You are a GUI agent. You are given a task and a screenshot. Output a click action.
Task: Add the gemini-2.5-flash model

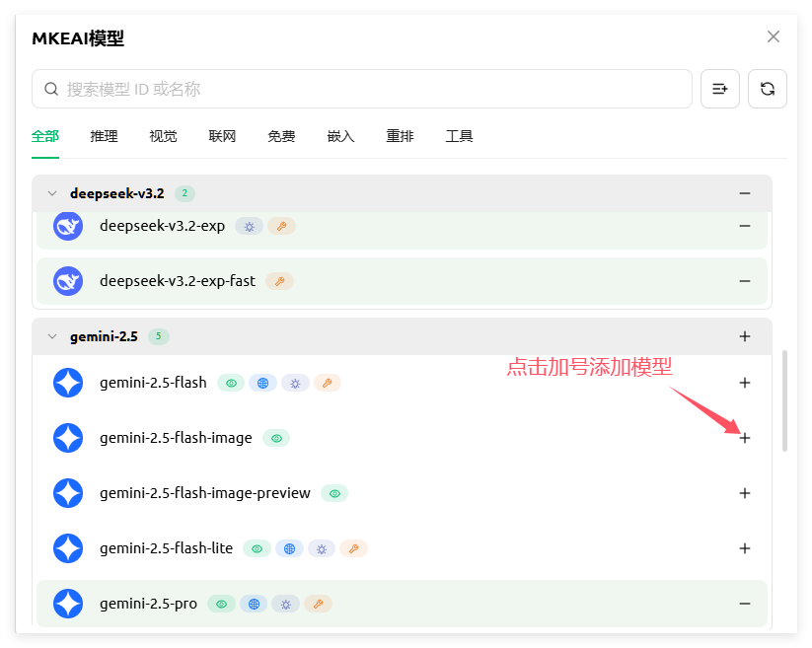pyautogui.click(x=745, y=383)
